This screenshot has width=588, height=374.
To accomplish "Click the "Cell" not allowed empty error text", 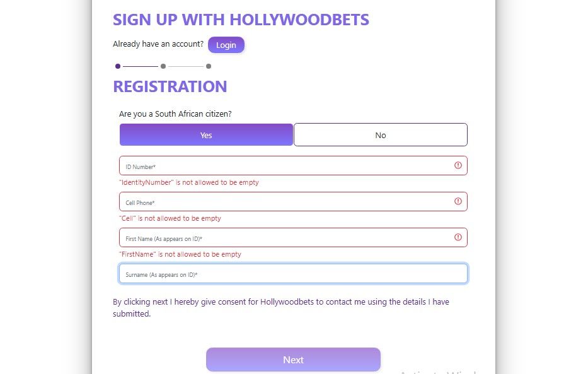I will click(x=170, y=218).
